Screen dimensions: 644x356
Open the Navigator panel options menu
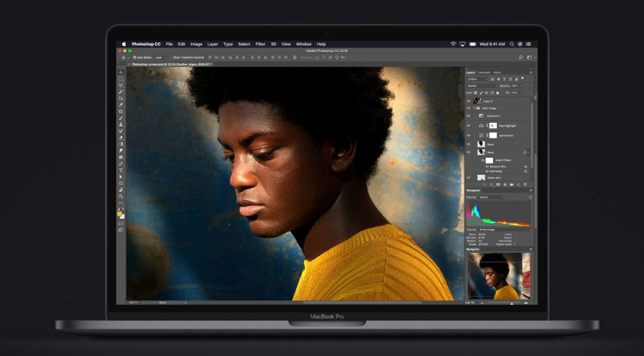pos(531,249)
